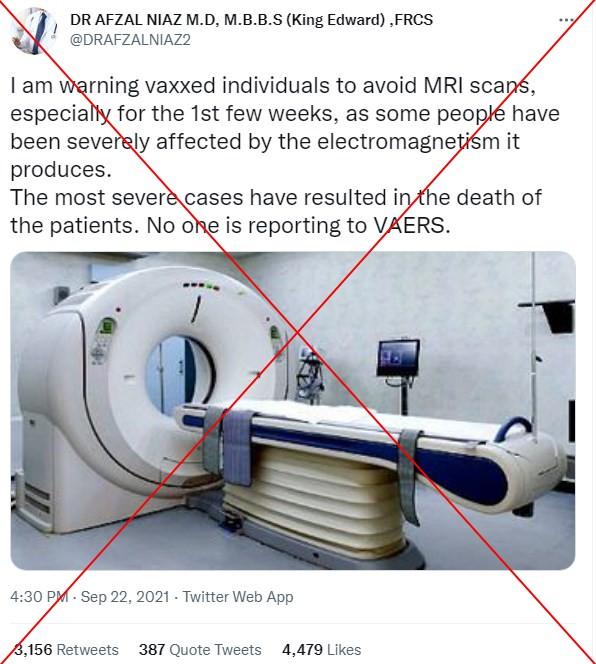
Task: Open the 4:30 PM timestamp permalink
Action: coord(39,597)
